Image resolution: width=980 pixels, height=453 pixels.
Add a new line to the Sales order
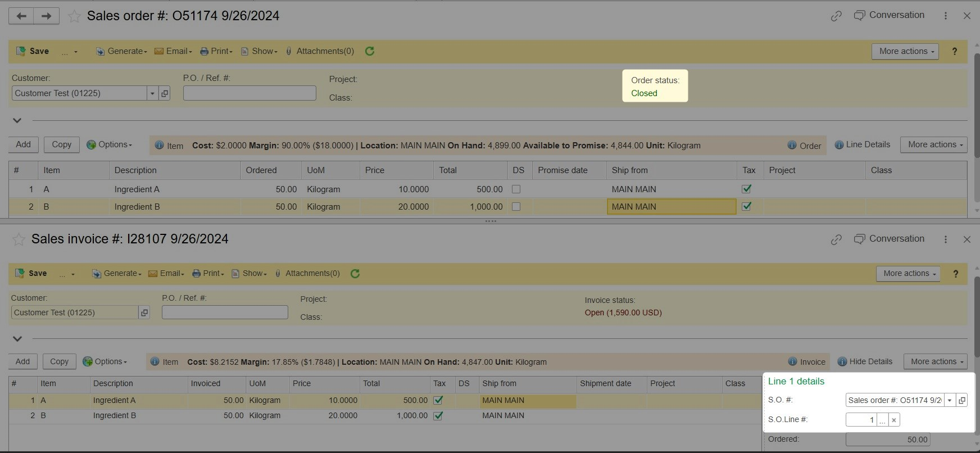click(x=24, y=145)
